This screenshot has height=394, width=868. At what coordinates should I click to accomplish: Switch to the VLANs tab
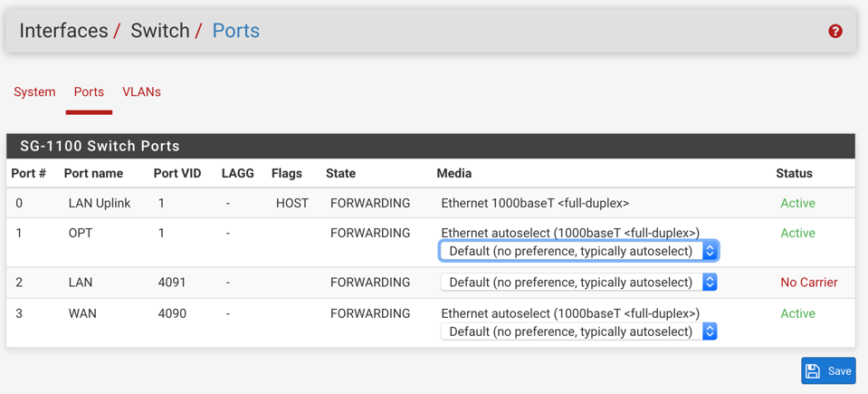click(141, 92)
